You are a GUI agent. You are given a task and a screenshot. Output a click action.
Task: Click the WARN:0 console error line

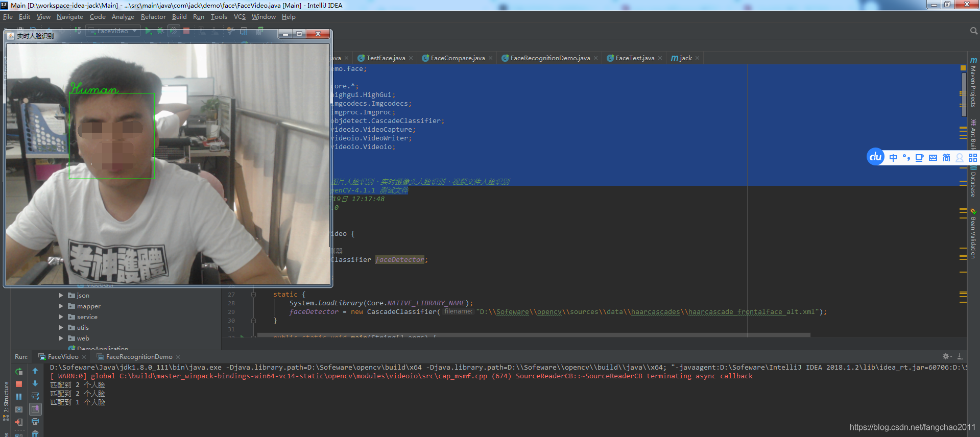pyautogui.click(x=401, y=376)
